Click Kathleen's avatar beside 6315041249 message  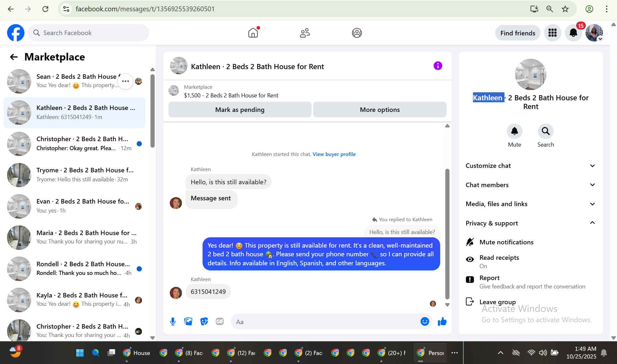pyautogui.click(x=176, y=293)
